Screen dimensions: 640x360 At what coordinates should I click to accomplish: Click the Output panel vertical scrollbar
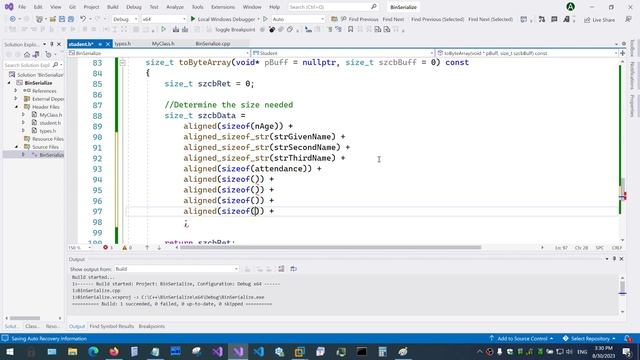(622, 288)
